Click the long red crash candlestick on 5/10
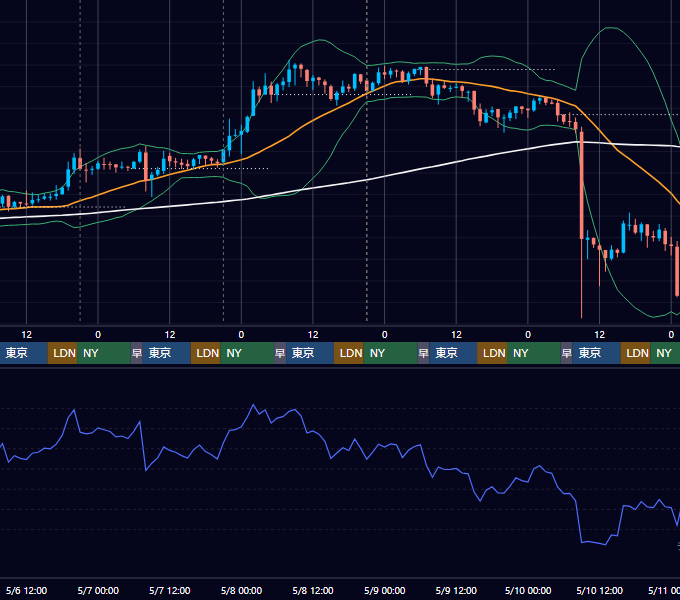680x600 pixels. 582,186
